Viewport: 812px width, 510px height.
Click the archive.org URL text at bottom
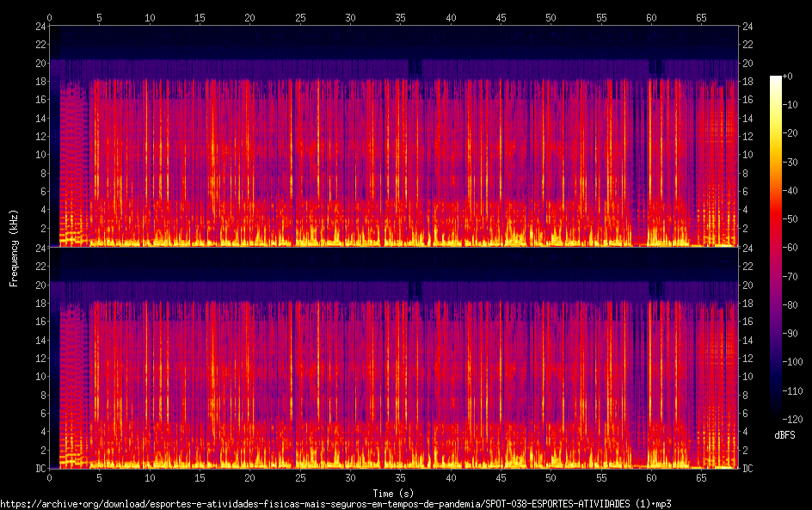pos(335,504)
